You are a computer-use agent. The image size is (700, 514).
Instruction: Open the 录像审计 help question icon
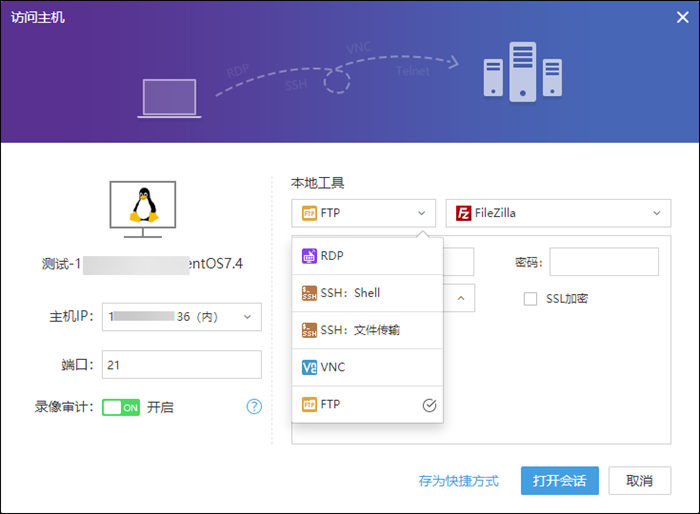pyautogui.click(x=254, y=407)
